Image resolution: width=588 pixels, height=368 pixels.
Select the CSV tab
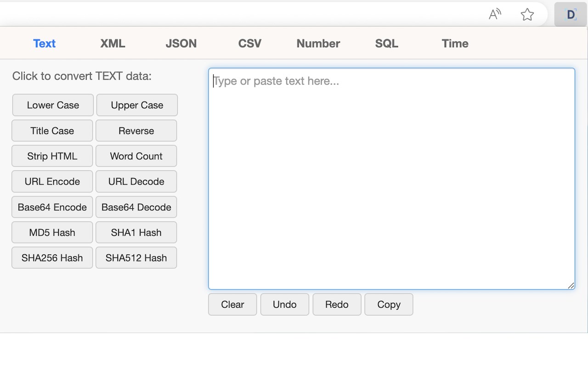point(249,43)
